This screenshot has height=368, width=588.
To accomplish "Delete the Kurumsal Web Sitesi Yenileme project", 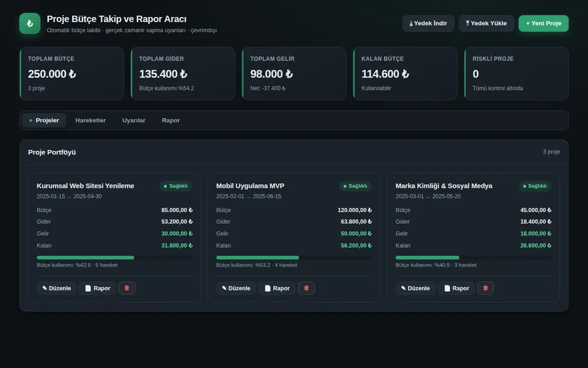I will point(127,288).
